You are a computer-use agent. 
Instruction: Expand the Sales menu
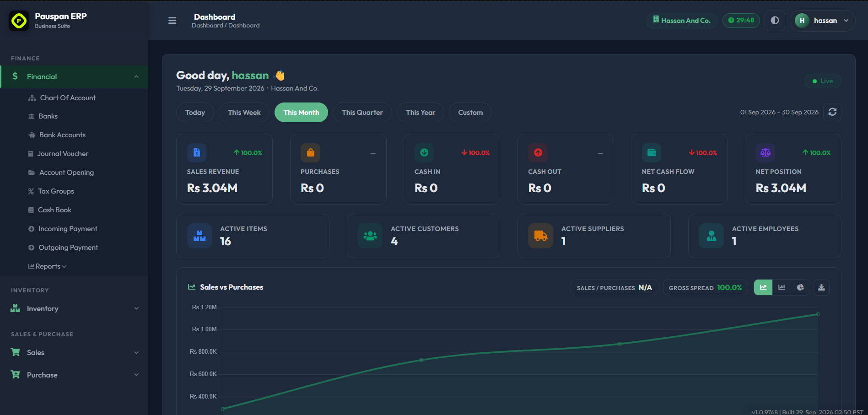coord(74,353)
